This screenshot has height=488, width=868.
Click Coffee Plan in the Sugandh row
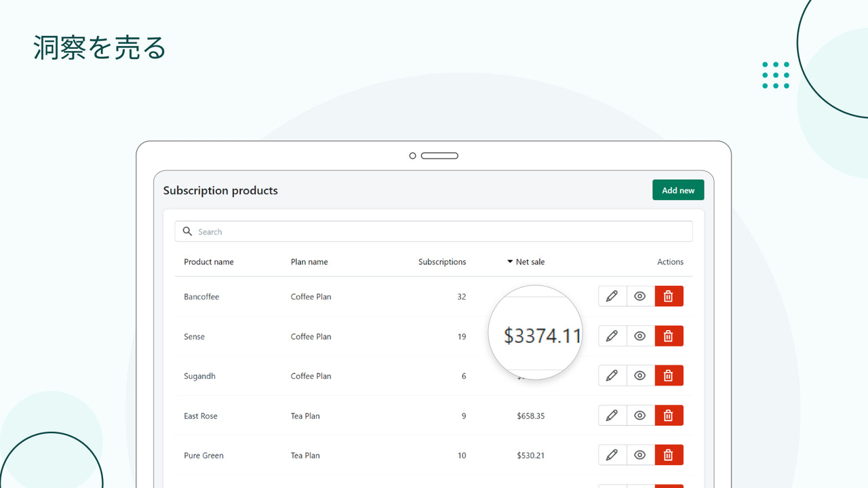click(x=311, y=376)
